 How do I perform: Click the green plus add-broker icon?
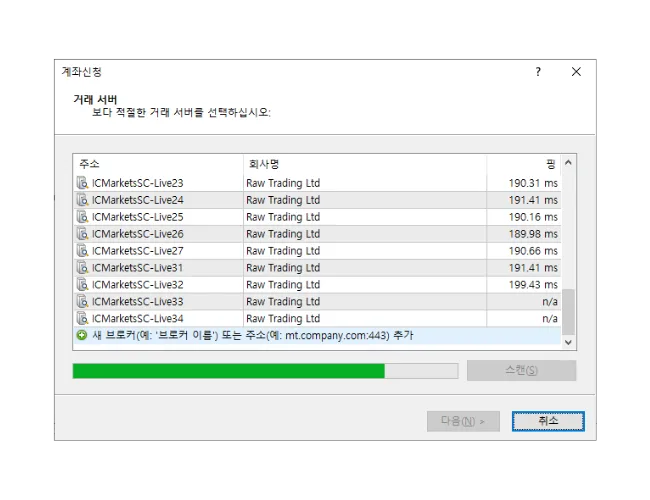[82, 335]
